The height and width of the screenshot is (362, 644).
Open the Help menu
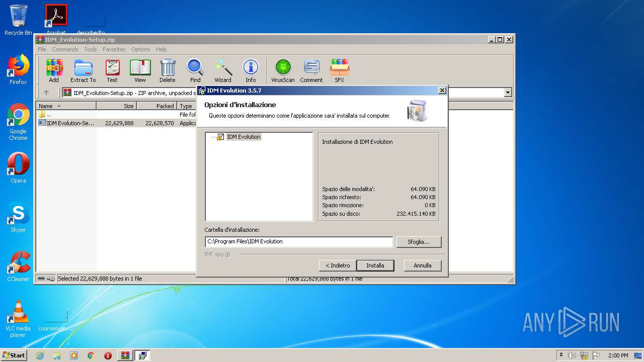161,49
